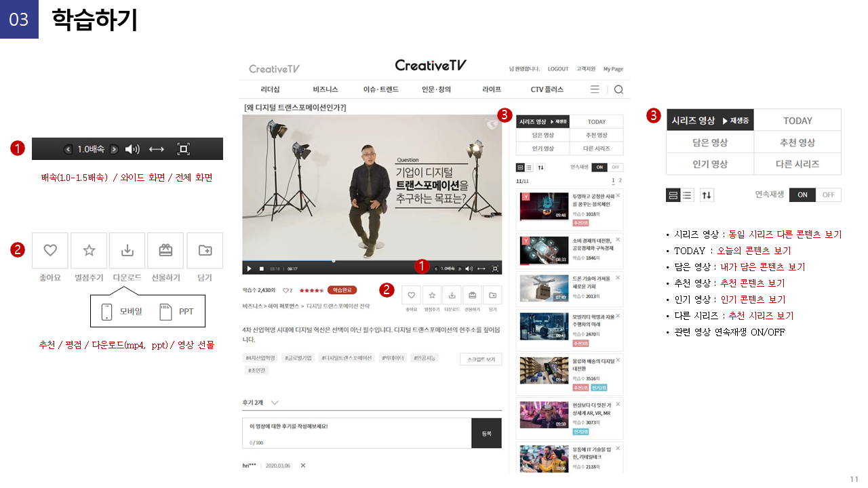
Task: Turn 연속재생 OFF in the enlarged right panel
Action: click(x=828, y=195)
